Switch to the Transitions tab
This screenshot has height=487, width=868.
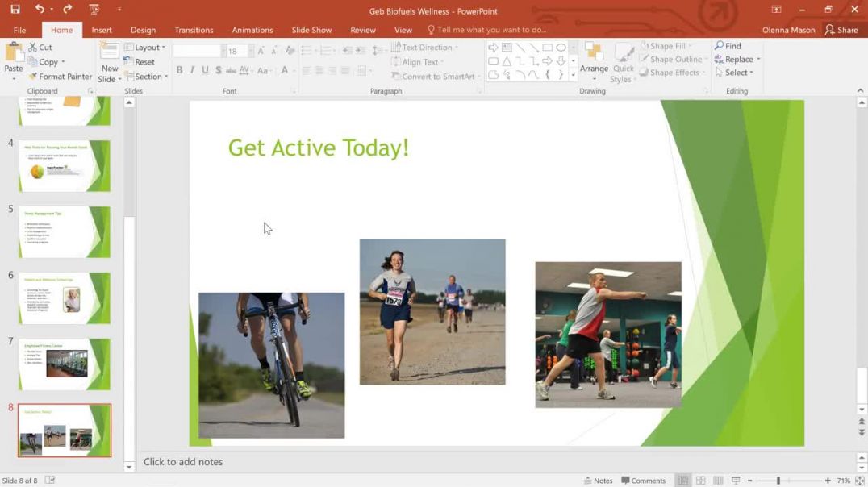[194, 30]
